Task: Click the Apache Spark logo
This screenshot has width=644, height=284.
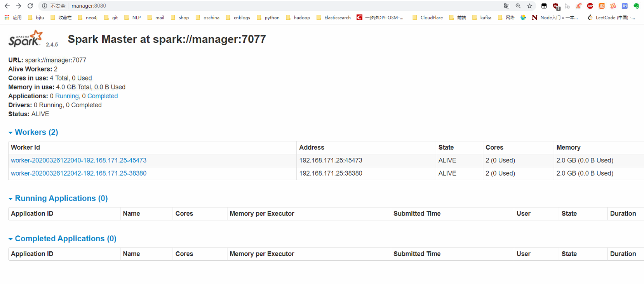Action: pyautogui.click(x=26, y=38)
